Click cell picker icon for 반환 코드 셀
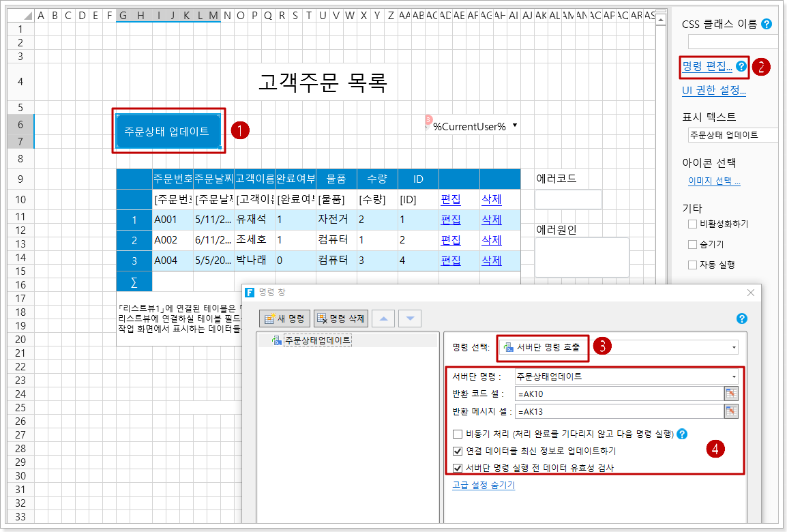The image size is (787, 532). pyautogui.click(x=730, y=394)
